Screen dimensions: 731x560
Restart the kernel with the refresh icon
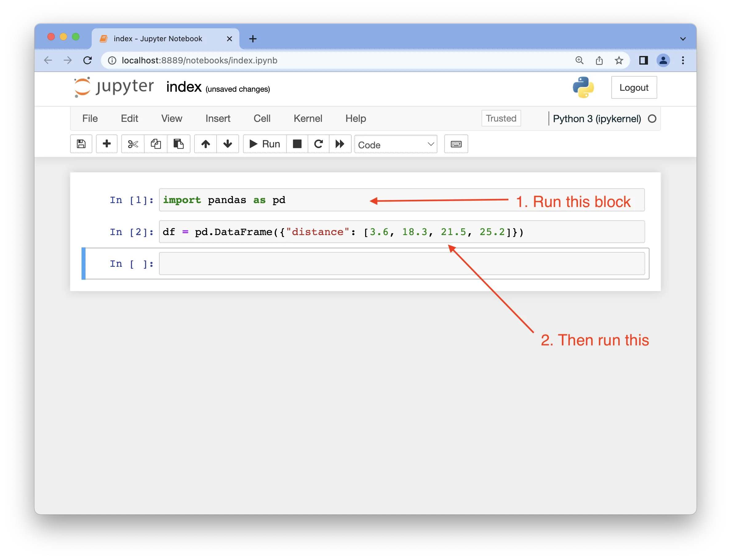[x=318, y=144]
